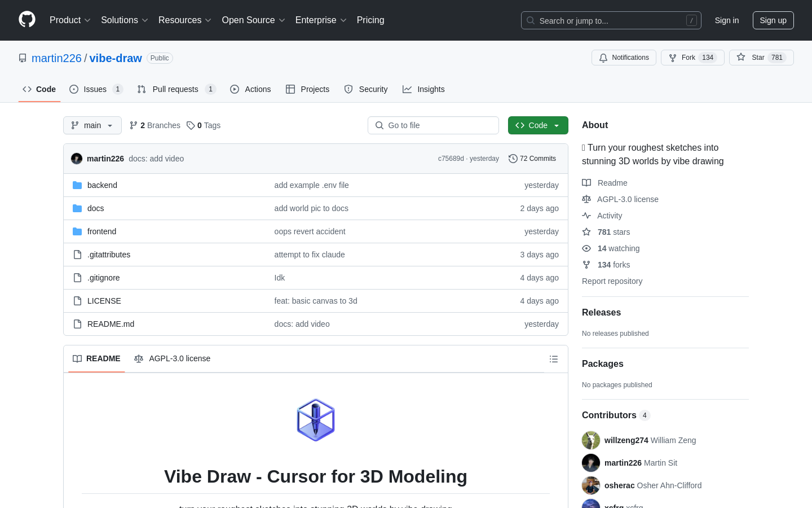Open commit hash c75689d
The image size is (812, 508).
coord(451,159)
